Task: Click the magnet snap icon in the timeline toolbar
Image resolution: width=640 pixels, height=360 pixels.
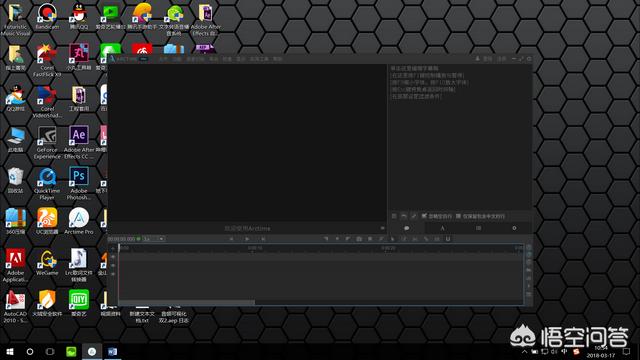Action: point(448,239)
